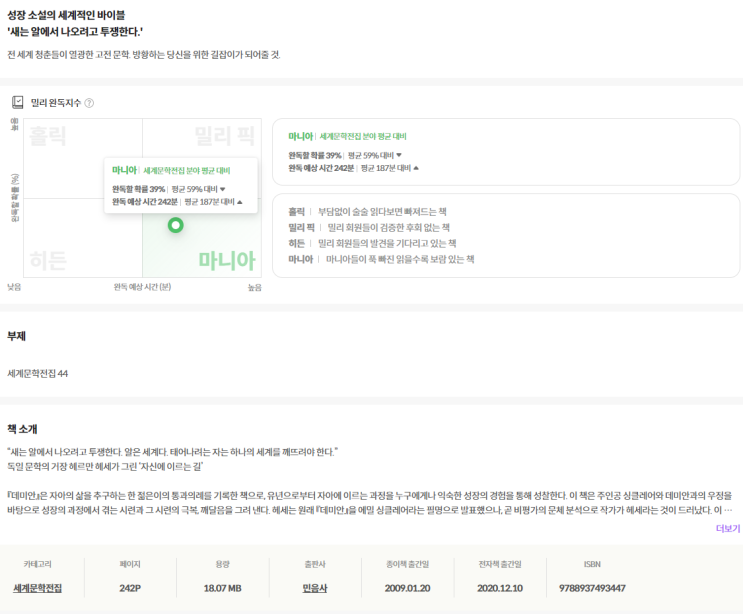Click the up arrow after 평균 187분 대비 in tooltip
The width and height of the screenshot is (743, 614).
click(x=240, y=202)
